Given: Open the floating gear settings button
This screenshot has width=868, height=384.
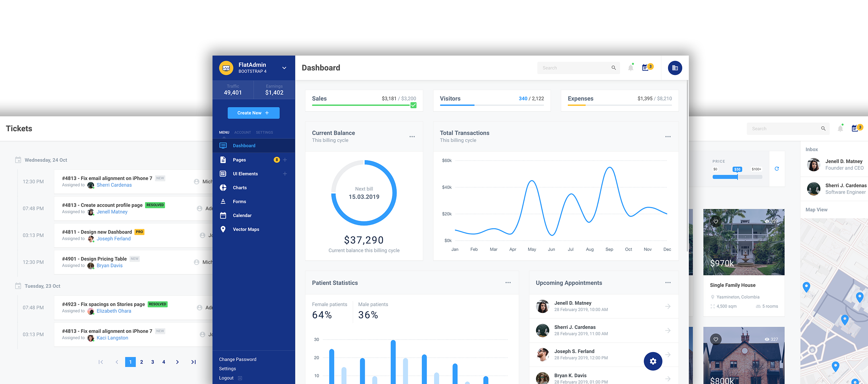Looking at the screenshot, I should click(x=653, y=361).
